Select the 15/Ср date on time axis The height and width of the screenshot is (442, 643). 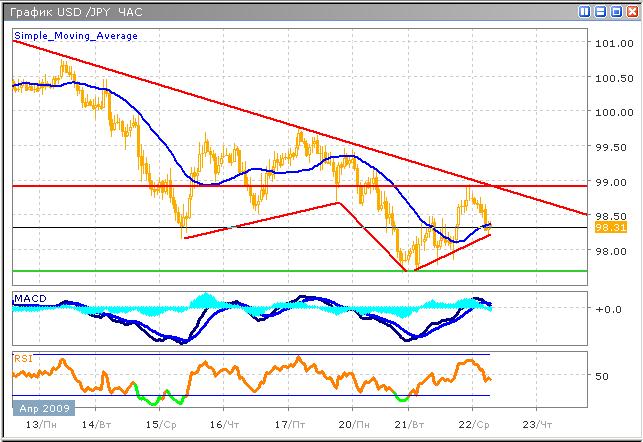[x=160, y=424]
